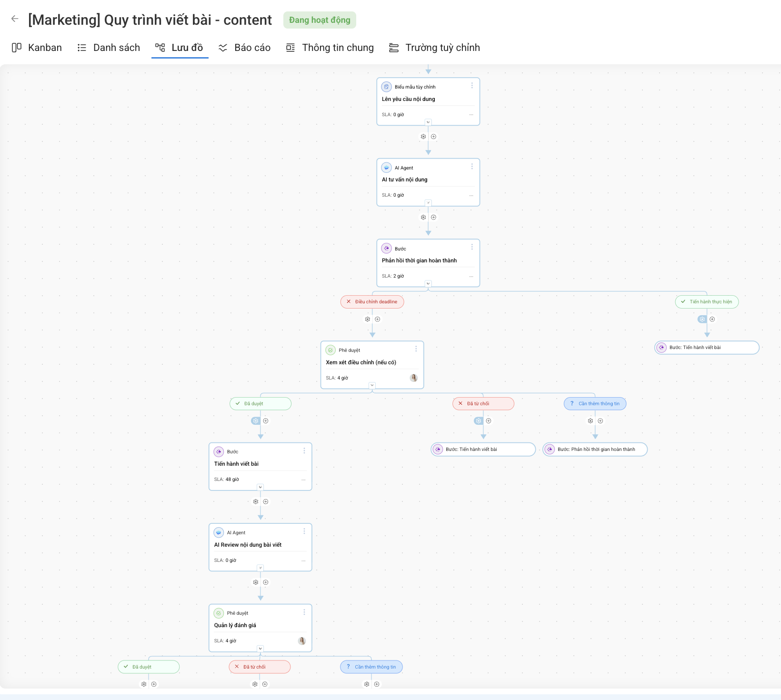Expand chevron below AI tư vấn nội dung node
This screenshot has width=781, height=700.
click(x=428, y=203)
